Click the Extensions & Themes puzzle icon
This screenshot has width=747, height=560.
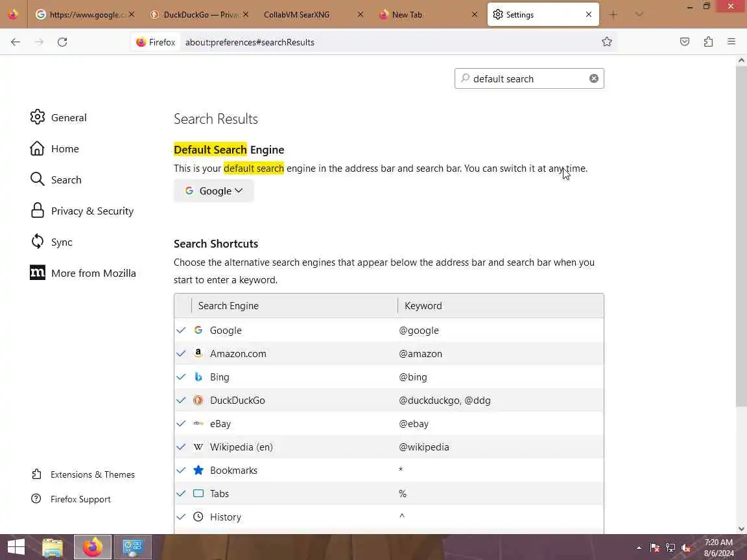pos(36,474)
